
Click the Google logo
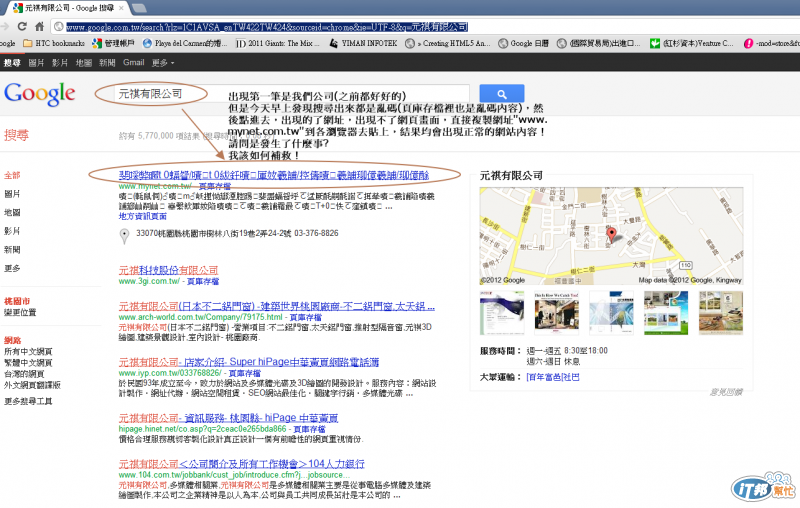40,94
